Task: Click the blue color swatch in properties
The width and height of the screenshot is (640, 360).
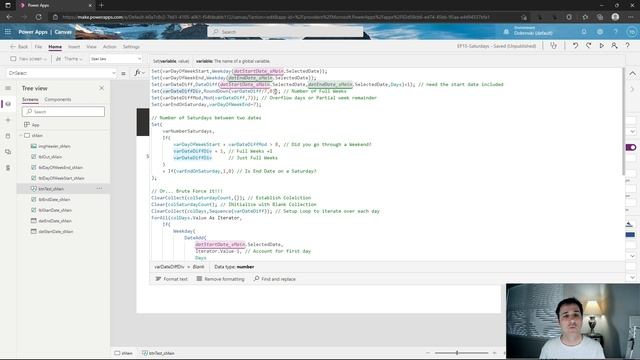Action: (630, 234)
